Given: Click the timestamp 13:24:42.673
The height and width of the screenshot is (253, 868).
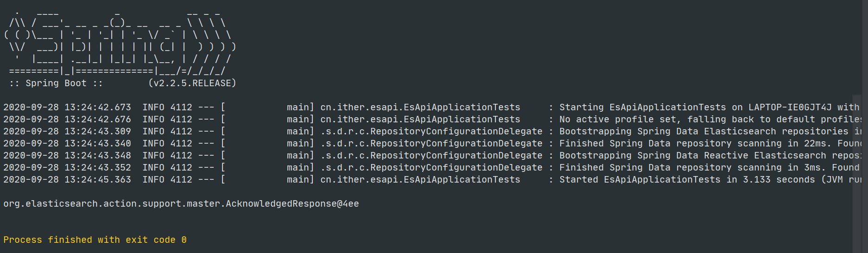Looking at the screenshot, I should [97, 108].
